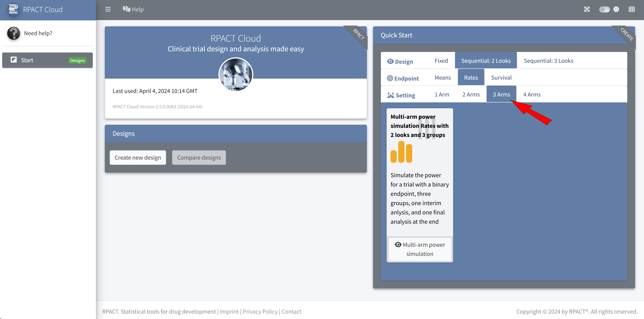The width and height of the screenshot is (644, 319).
Task: Select the Fixed design option
Action: 441,61
